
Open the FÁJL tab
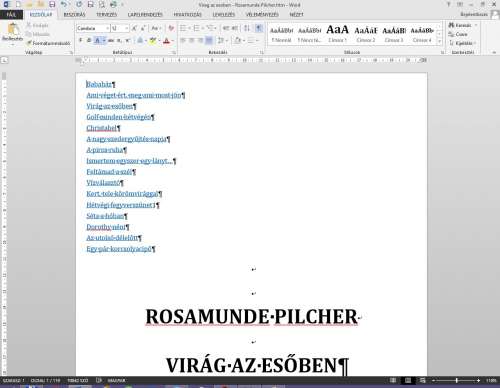11,15
